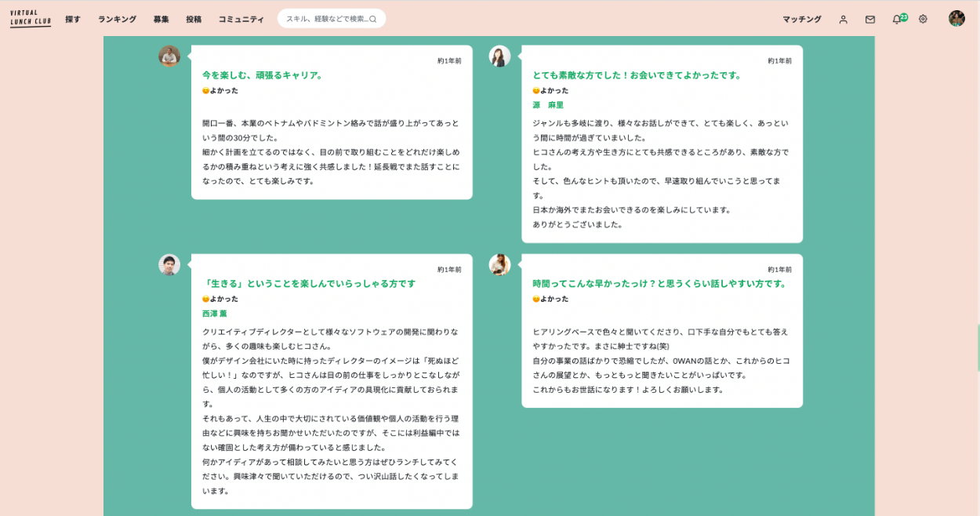Click the マッチング link
Screen dimensions: 980x516
tap(801, 20)
